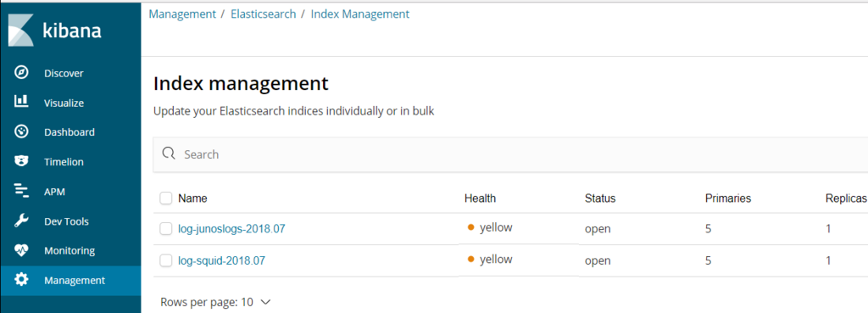The image size is (868, 313).
Task: Open Visualize via bar chart icon
Action: pyautogui.click(x=21, y=102)
